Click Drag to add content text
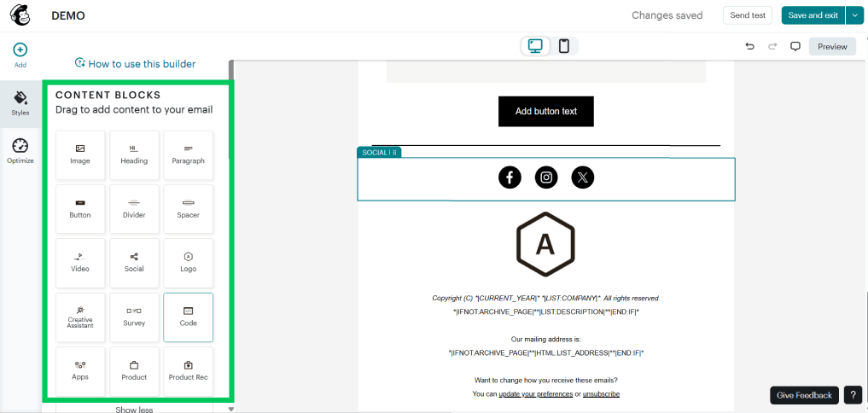 click(x=134, y=109)
